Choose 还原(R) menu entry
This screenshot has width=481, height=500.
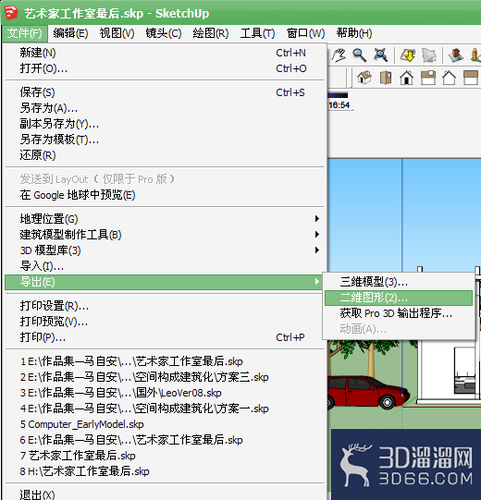click(x=165, y=155)
